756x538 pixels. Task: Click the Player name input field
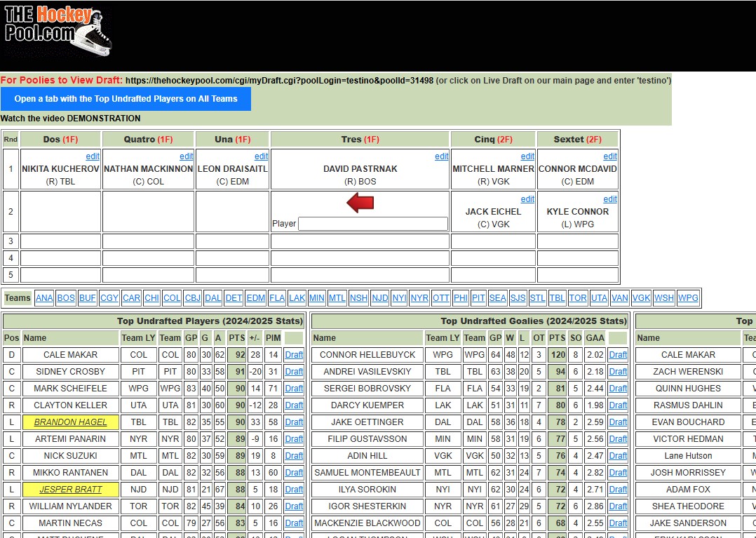tap(372, 224)
